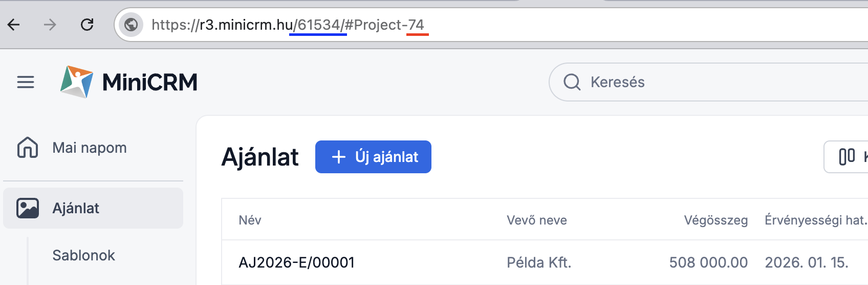Create new offer with Új ajánlat
Screen dimensions: 868x285
click(x=373, y=157)
